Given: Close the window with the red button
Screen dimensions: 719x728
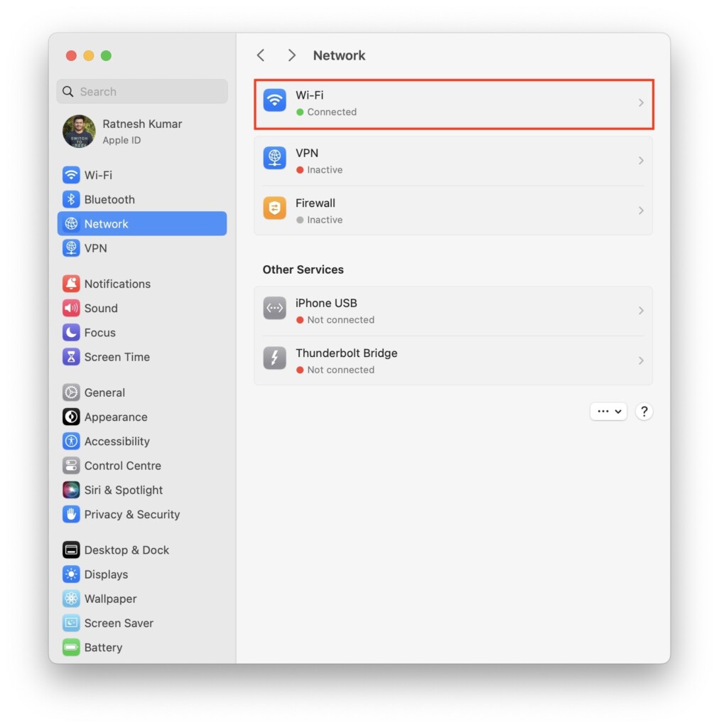Looking at the screenshot, I should 72,55.
